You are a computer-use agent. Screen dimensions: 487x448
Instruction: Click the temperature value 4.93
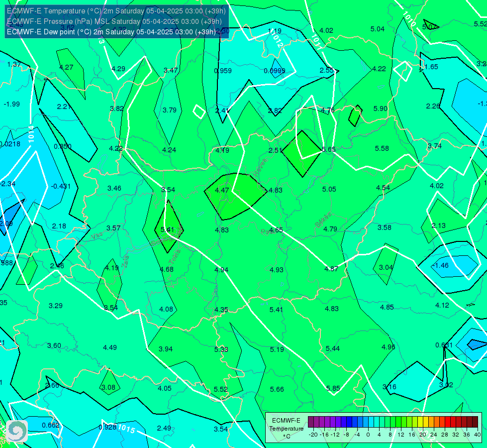277,270
